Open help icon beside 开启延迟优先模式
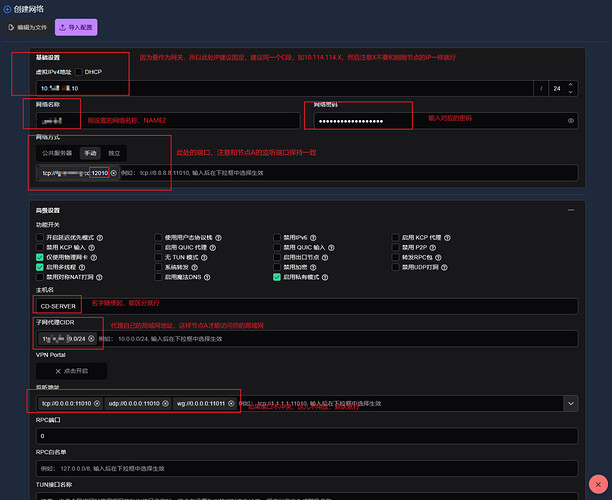Screen dimensions: 612x500 click(100, 238)
